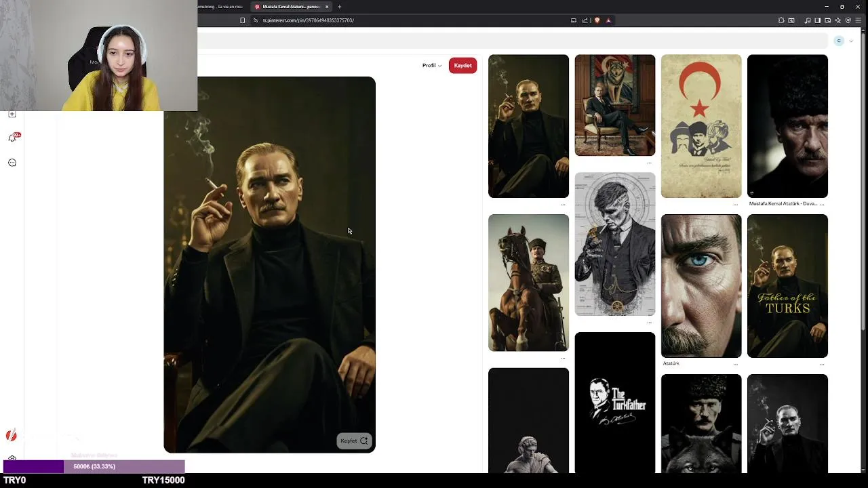The height and width of the screenshot is (488, 868).
Task: Click the cast screen icon in the address bar
Action: click(574, 20)
